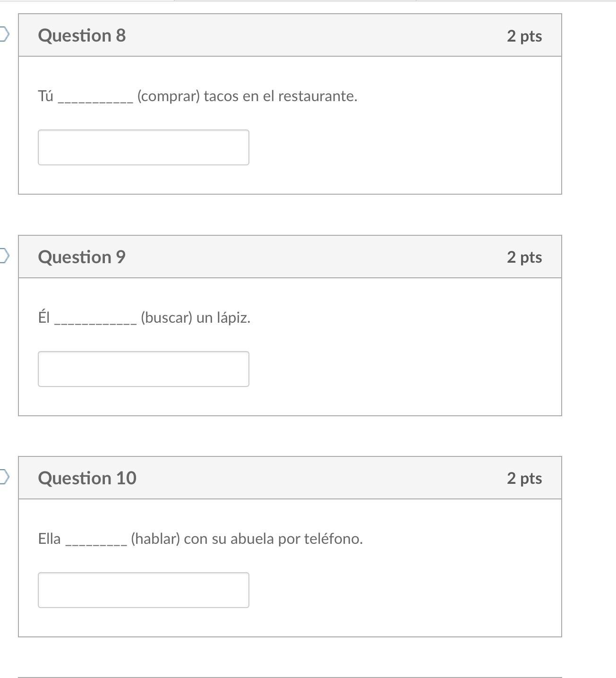The height and width of the screenshot is (678, 616).
Task: Click the word "(comprar)" in Question 8
Action: coord(169,96)
